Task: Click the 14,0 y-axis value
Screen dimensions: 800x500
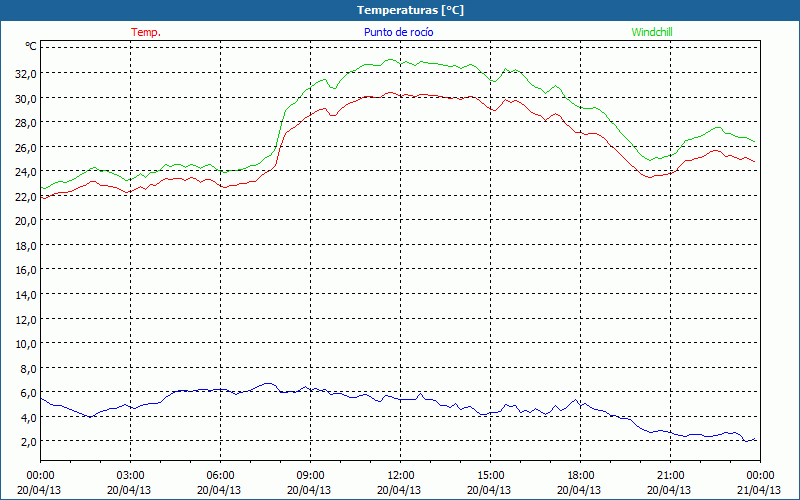Action: tap(27, 295)
